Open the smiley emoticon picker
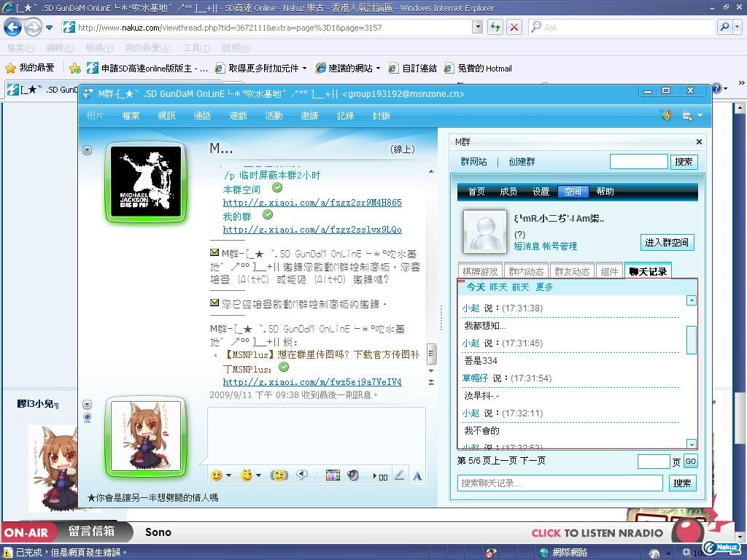Screen dimensions: 747x560 [217, 475]
